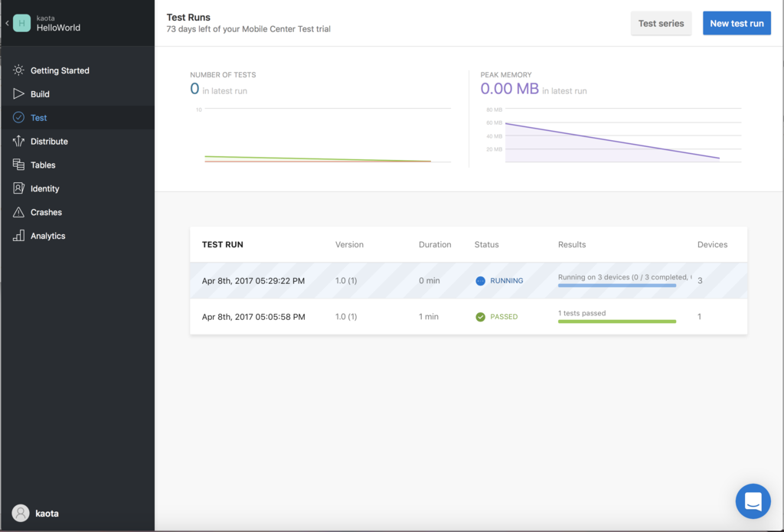Click the HelloWorld app name
Screen dimensions: 784x532
58,28
